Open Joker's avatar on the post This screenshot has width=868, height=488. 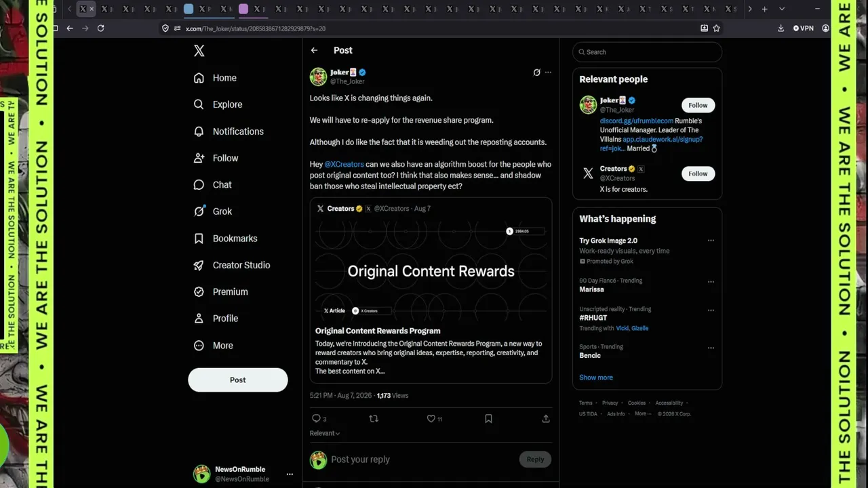pos(319,77)
